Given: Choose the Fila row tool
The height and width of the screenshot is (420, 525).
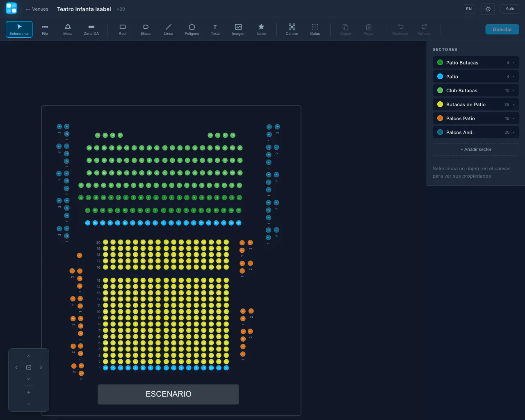Looking at the screenshot, I should (45, 30).
